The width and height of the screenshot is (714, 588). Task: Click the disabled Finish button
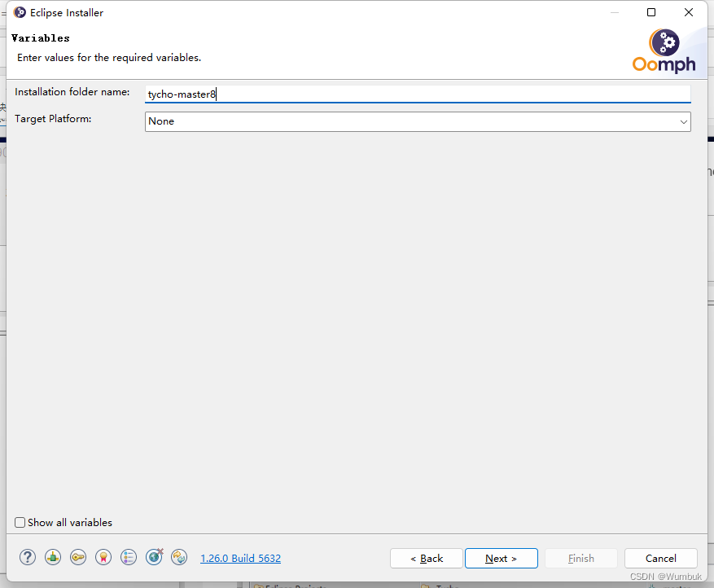[x=581, y=559]
